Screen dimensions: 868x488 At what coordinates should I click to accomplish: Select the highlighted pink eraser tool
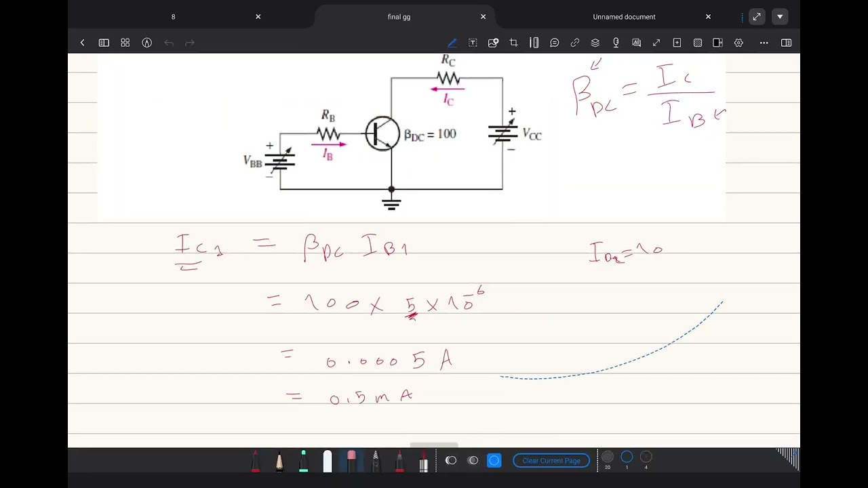click(x=351, y=462)
